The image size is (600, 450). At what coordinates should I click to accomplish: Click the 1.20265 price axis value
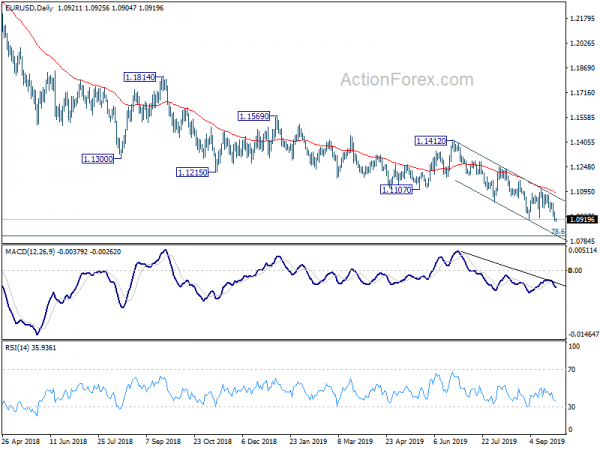(x=582, y=43)
